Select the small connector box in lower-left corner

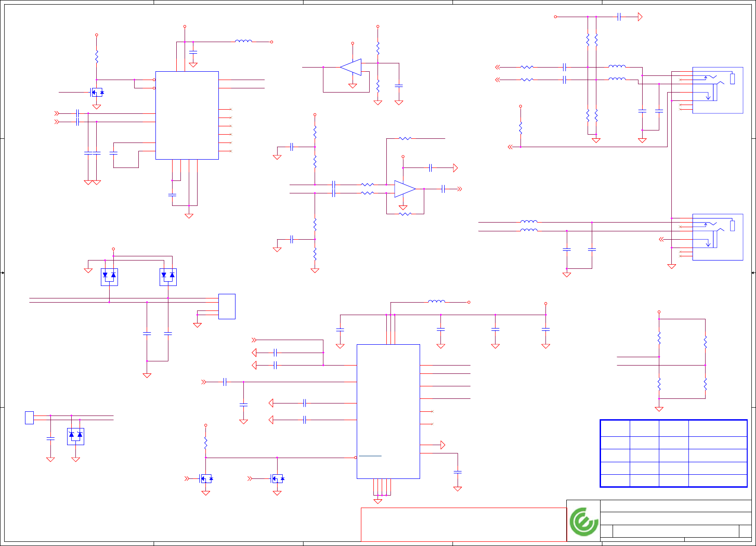point(29,417)
